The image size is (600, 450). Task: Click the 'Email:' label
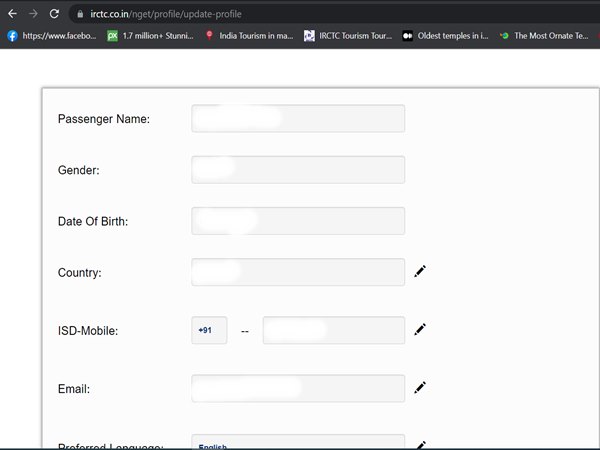74,389
